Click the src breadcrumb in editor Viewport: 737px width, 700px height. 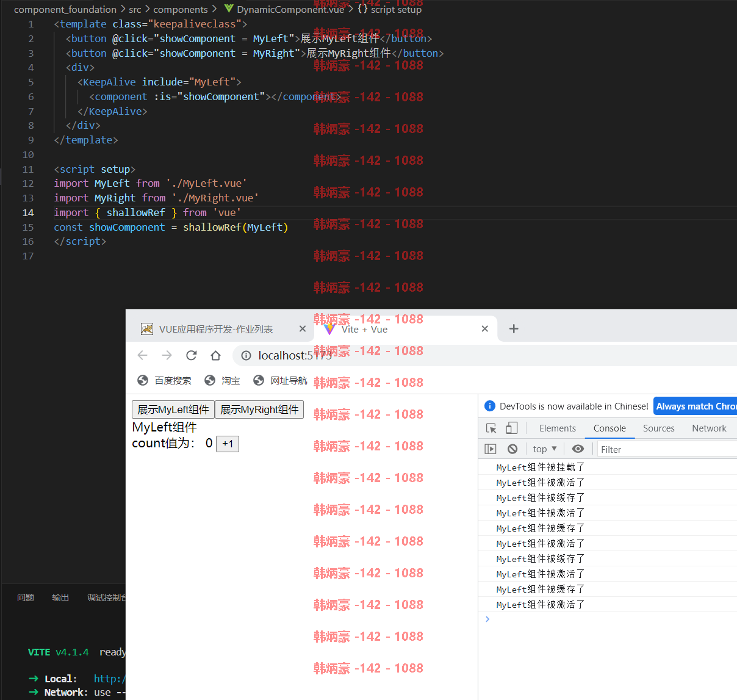(135, 9)
